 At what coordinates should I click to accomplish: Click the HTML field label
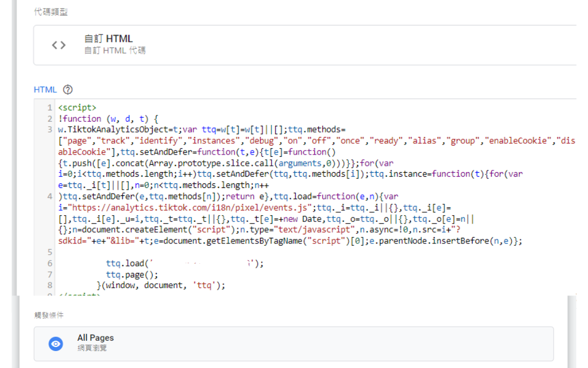pos(45,90)
